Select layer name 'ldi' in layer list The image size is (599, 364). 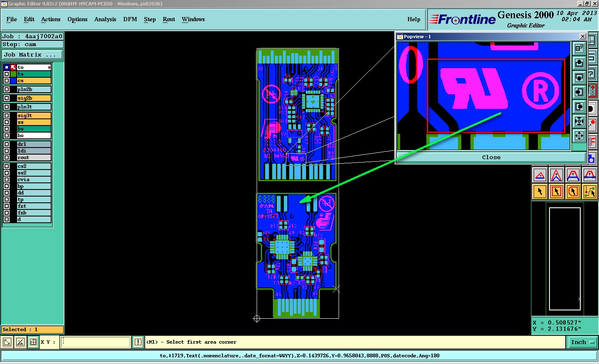tap(34, 151)
